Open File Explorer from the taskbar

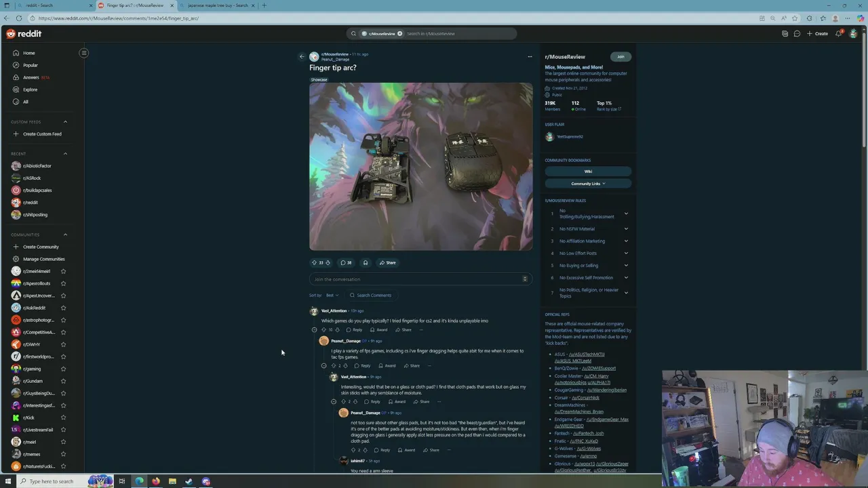(172, 481)
